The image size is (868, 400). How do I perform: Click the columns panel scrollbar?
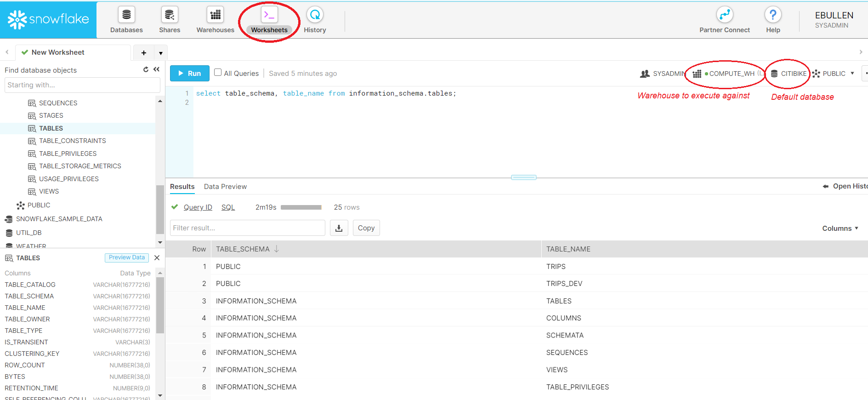(x=160, y=305)
